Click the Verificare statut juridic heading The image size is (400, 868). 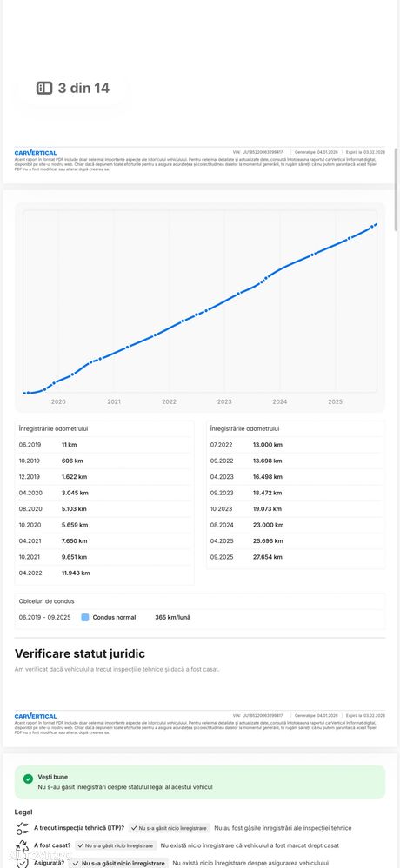pyautogui.click(x=80, y=653)
